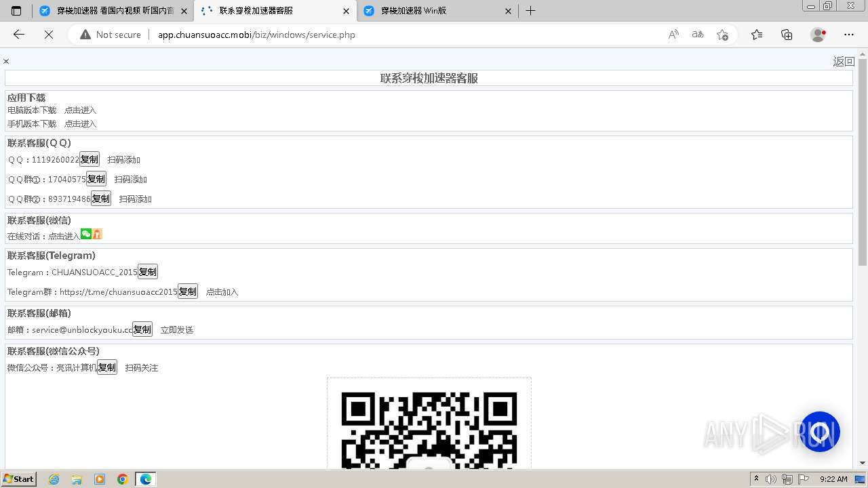Click the volume tray icon
This screenshot has height=488, width=868.
click(771, 479)
